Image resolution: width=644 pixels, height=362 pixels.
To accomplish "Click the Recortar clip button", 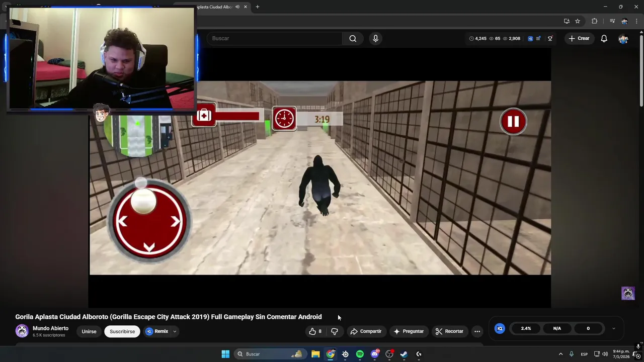I will pos(449,331).
